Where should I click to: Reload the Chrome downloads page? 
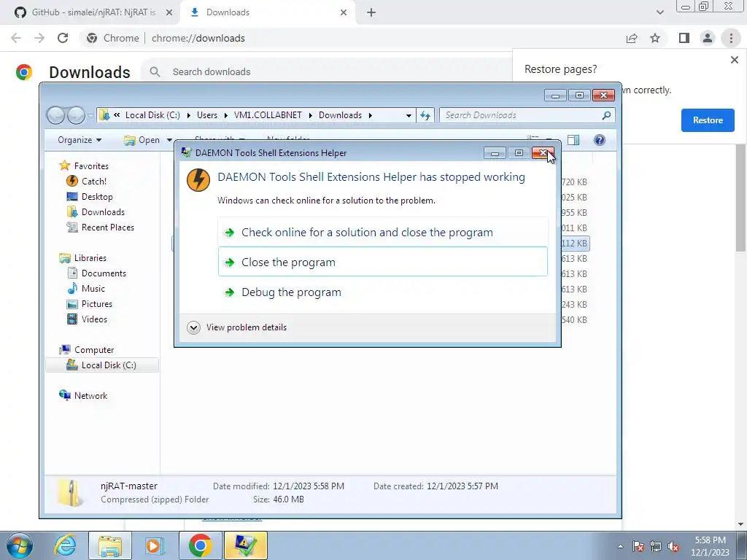[63, 38]
